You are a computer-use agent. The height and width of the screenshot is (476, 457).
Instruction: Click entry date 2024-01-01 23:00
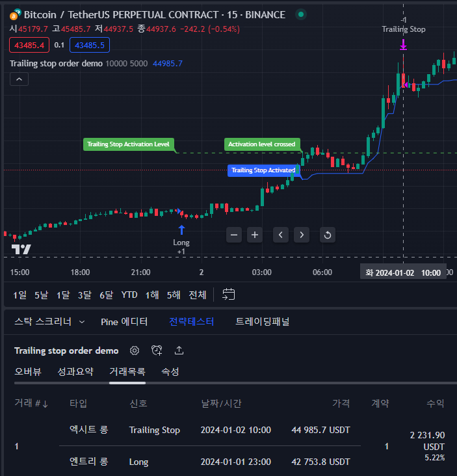tap(236, 462)
